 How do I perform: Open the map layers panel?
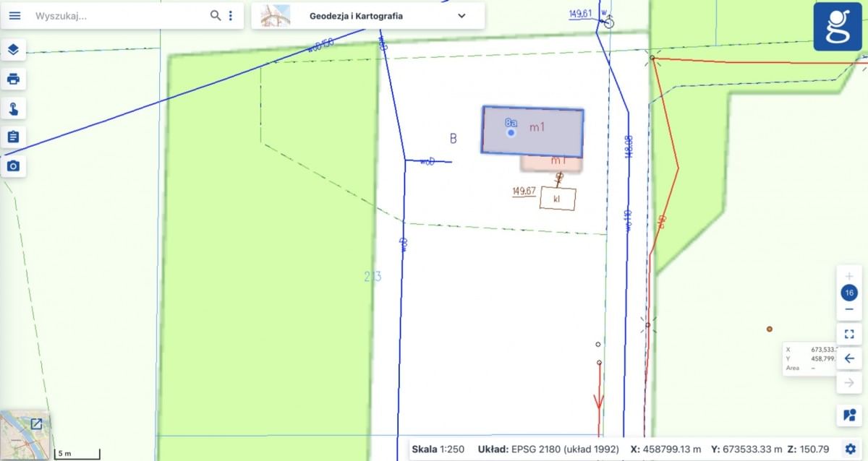(x=13, y=50)
